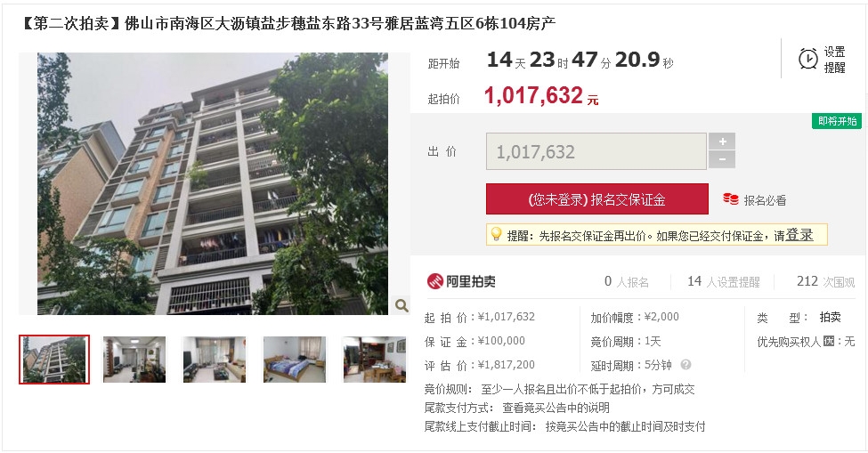Click the bid price input field
Viewport: 868px width, 453px height.
[596, 151]
